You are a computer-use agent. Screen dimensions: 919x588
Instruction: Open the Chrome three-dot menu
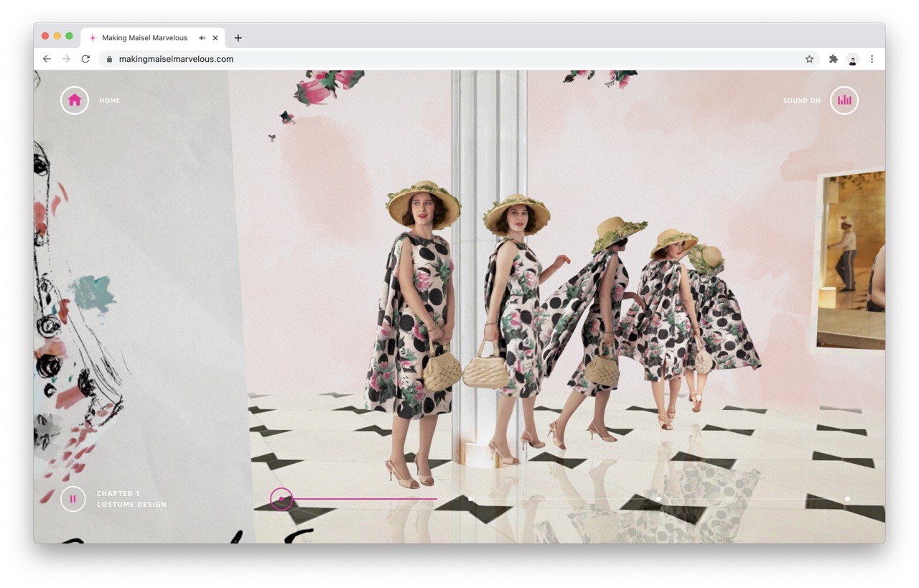pyautogui.click(x=872, y=59)
